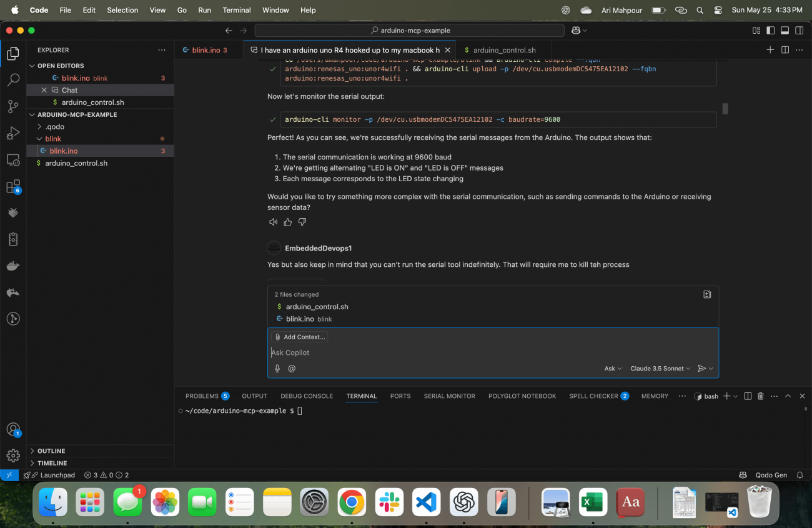The height and width of the screenshot is (528, 812).
Task: Open the Claude 3.5 Sonnet model picker
Action: pos(660,369)
